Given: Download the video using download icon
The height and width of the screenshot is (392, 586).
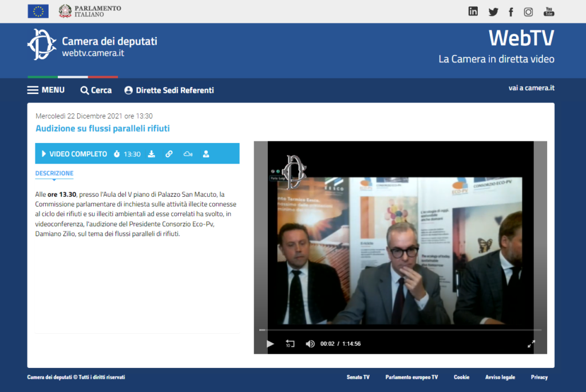Looking at the screenshot, I should tap(152, 154).
